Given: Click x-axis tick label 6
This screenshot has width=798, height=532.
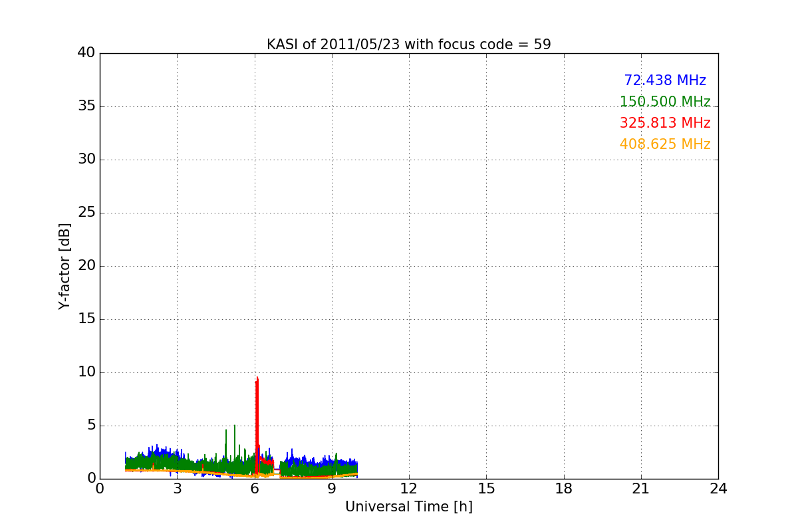Looking at the screenshot, I should tap(255, 488).
